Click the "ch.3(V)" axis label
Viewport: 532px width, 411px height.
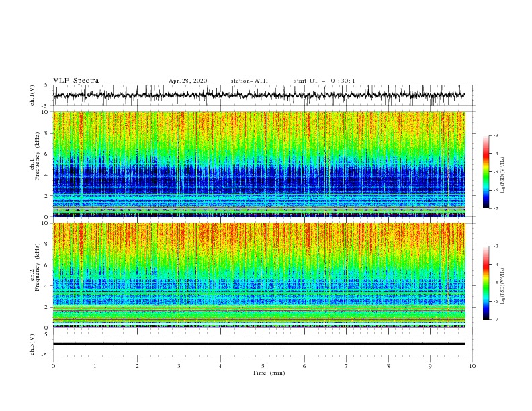coord(32,345)
